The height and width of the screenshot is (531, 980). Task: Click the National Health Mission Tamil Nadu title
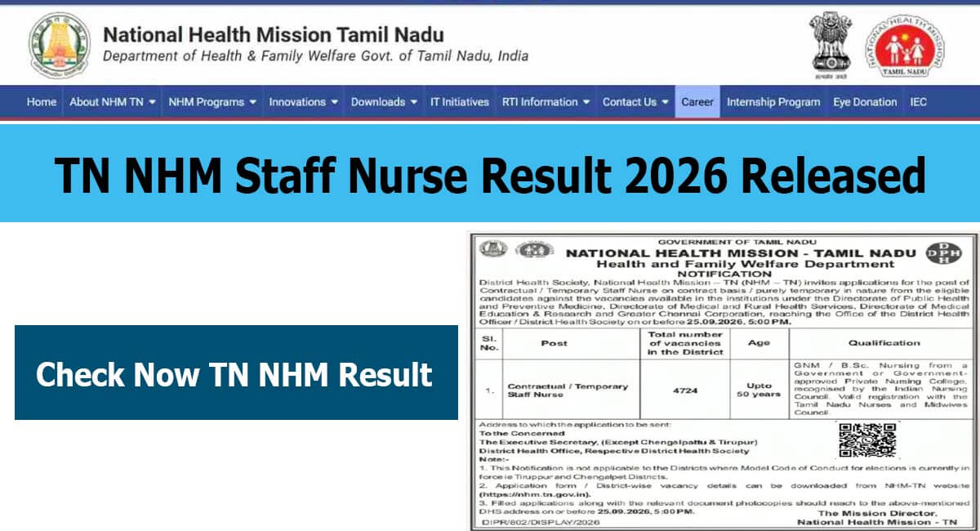274,34
